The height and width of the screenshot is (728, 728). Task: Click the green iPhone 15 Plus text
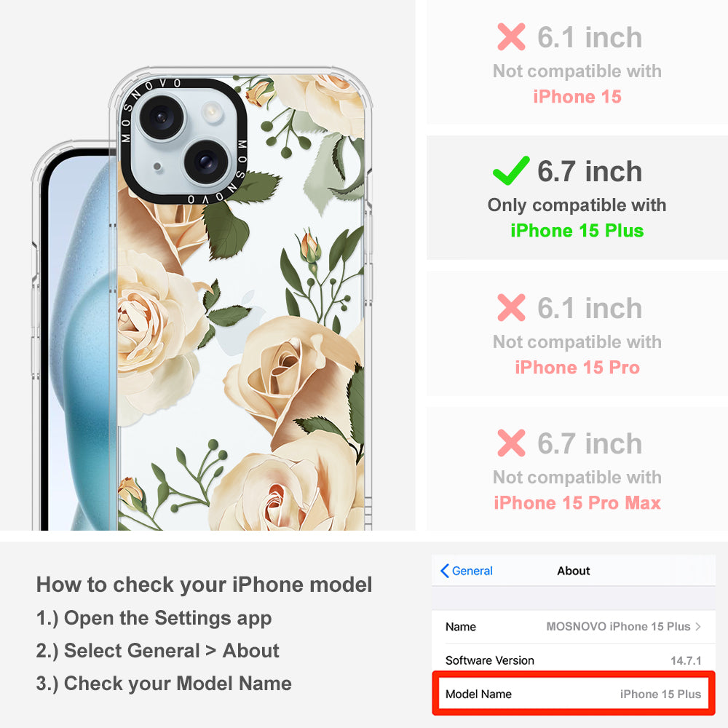click(577, 231)
